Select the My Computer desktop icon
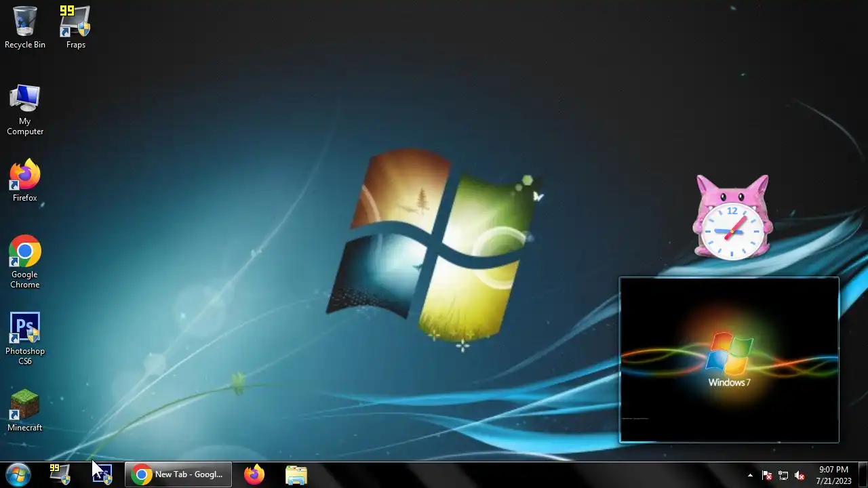This screenshot has height=488, width=868. coord(25,110)
